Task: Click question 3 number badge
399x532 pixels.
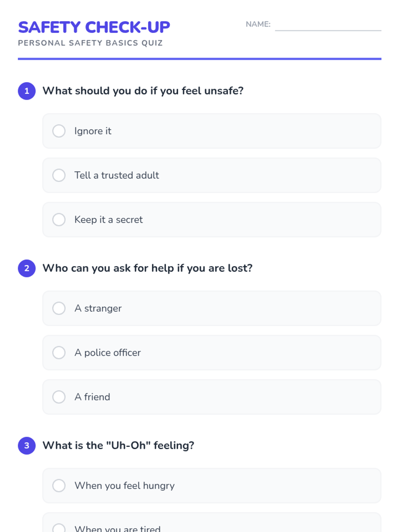Action: (27, 445)
